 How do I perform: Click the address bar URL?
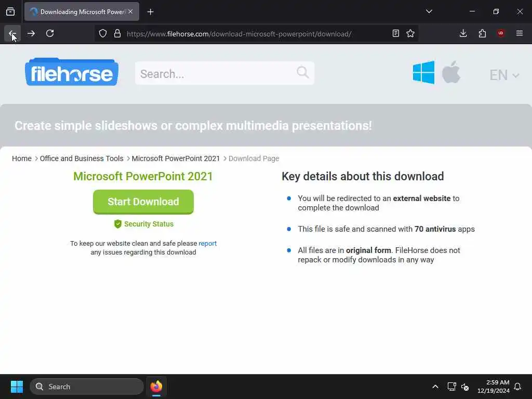[x=239, y=34]
